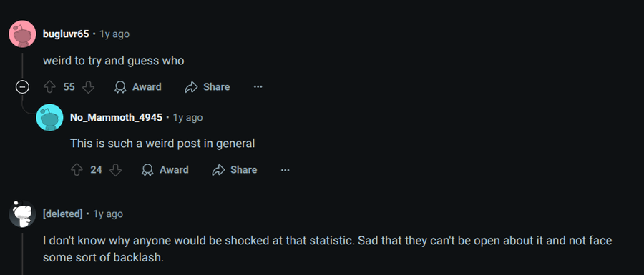Give Award to No_Mammoth_4945's reply
644x275 pixels.
pyautogui.click(x=165, y=170)
